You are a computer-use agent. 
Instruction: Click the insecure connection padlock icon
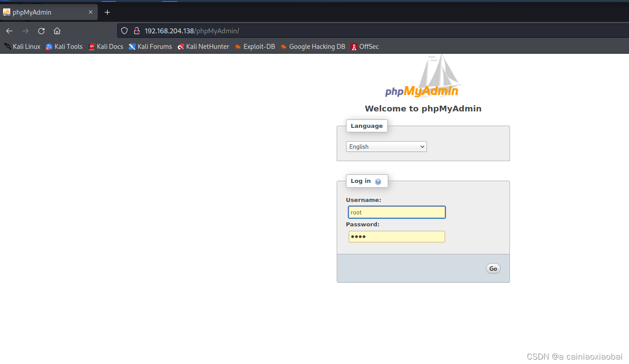point(137,31)
